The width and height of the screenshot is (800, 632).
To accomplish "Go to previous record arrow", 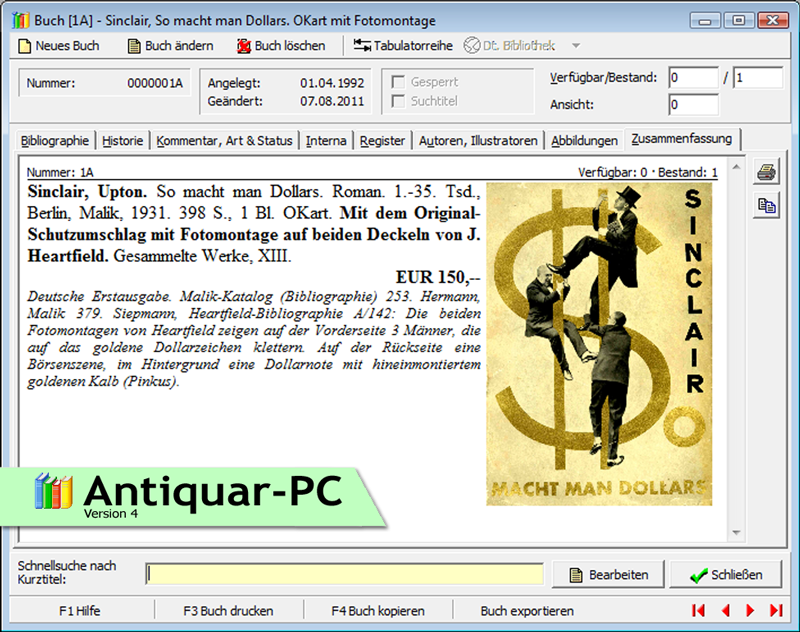I will coord(725,610).
